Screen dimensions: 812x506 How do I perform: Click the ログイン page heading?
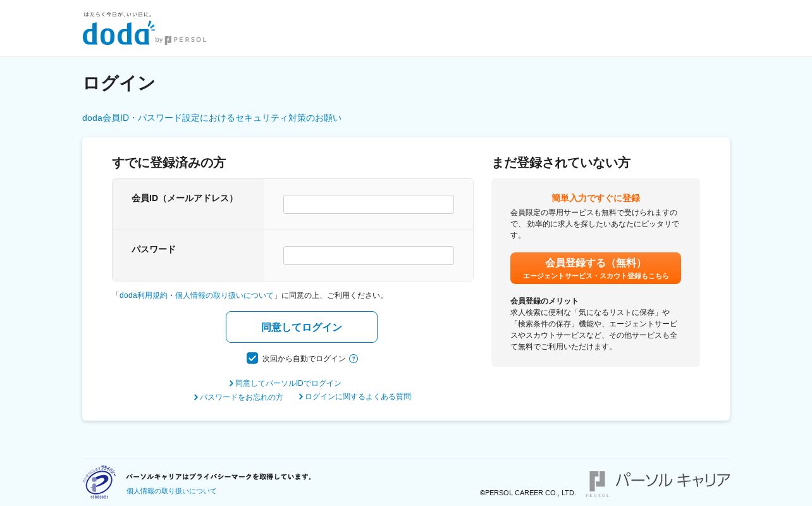(x=119, y=83)
